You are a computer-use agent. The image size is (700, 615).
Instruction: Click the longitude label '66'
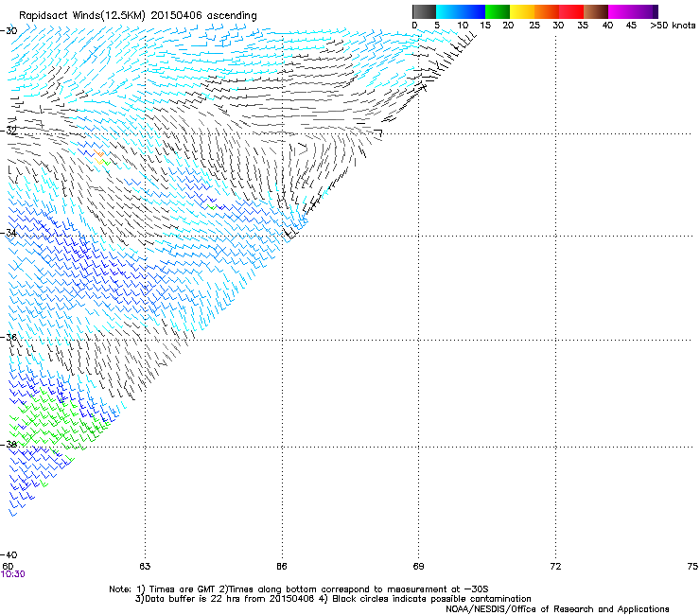282,567
